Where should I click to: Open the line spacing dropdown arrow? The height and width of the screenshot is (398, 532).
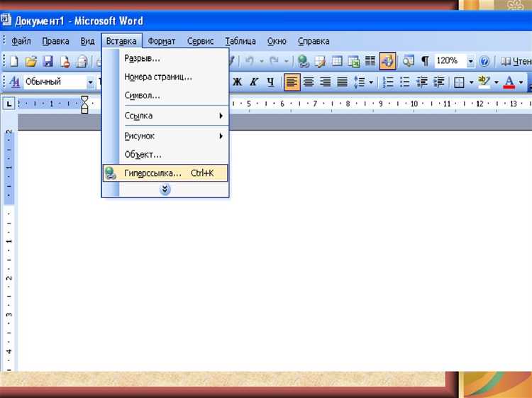(371, 82)
